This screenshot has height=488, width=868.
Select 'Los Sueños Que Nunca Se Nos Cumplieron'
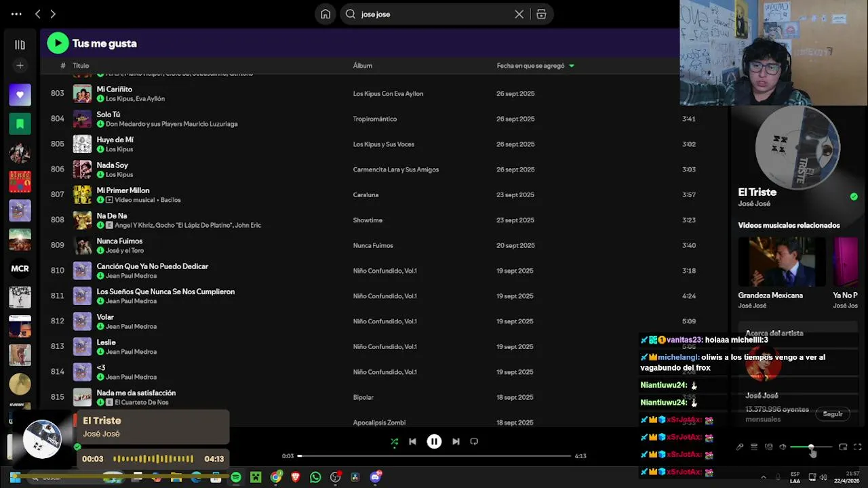point(165,291)
